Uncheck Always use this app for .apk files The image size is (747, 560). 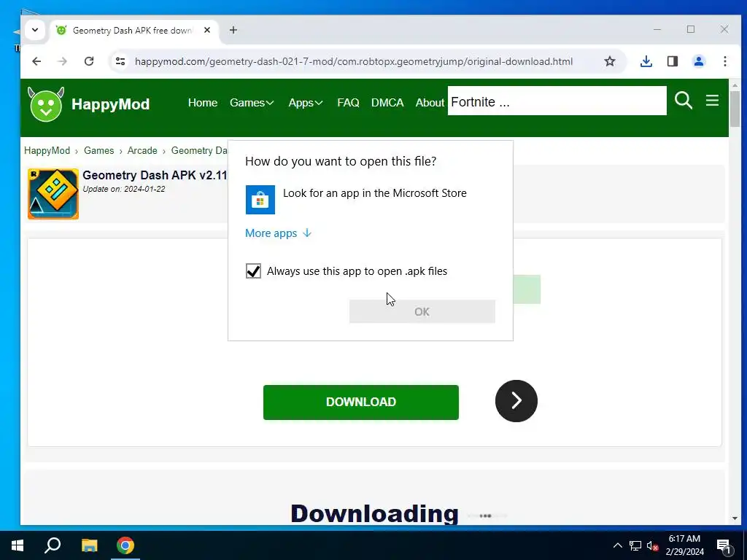(x=253, y=271)
